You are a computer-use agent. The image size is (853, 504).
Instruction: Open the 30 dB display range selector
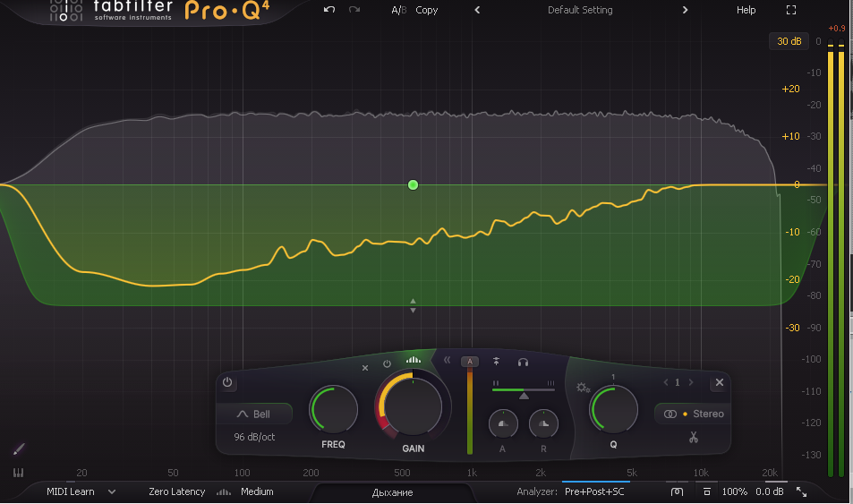click(x=789, y=41)
